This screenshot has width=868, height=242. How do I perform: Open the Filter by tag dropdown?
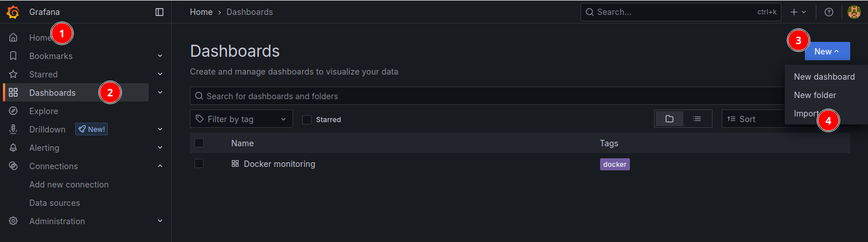241,119
